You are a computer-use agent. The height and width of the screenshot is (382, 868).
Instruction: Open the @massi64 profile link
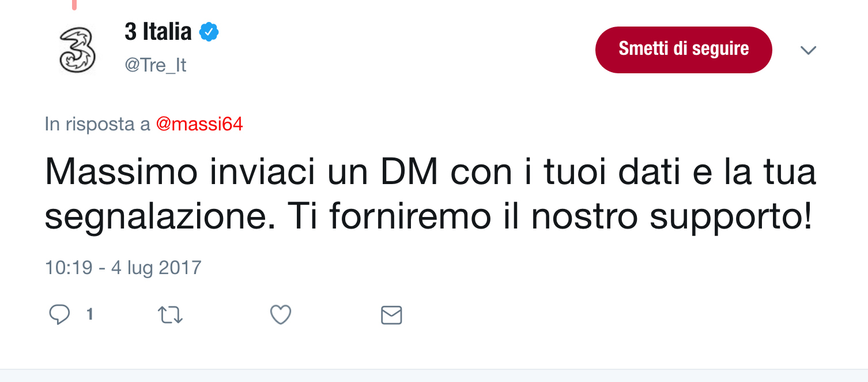[x=200, y=123]
